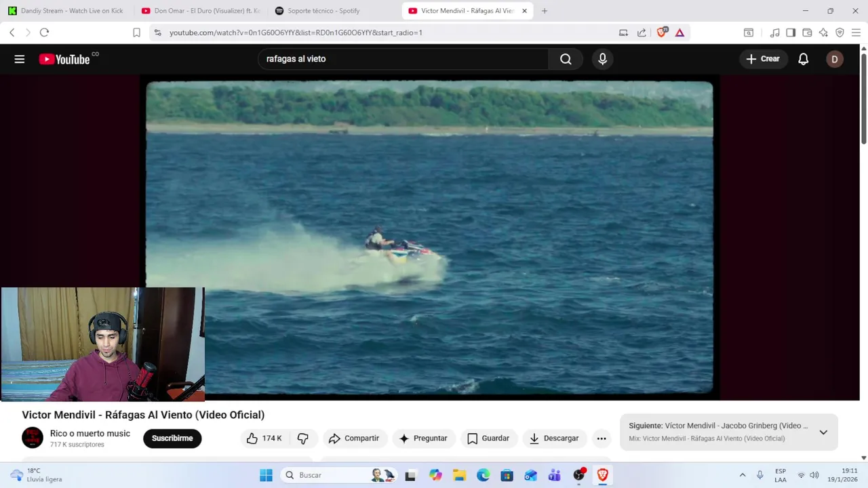Viewport: 868px width, 488px height.
Task: Open the Brave main menu
Action: (856, 33)
